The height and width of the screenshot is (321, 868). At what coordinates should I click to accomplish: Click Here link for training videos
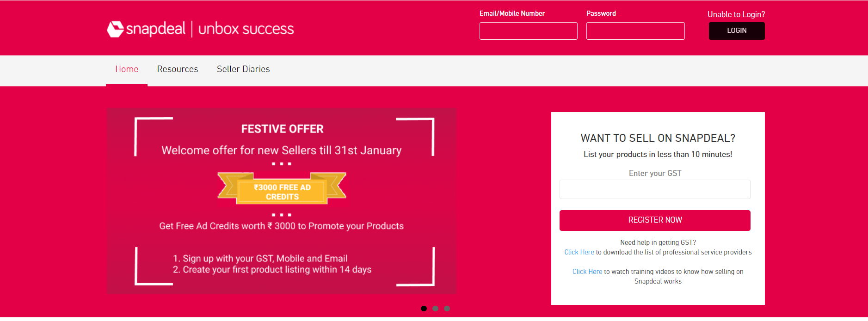[x=587, y=272]
